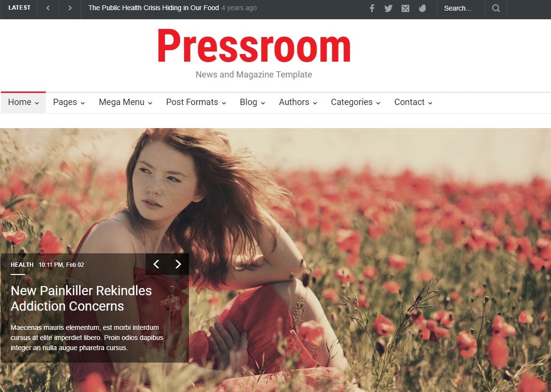Go to previous slide using left arrow

[x=156, y=264]
